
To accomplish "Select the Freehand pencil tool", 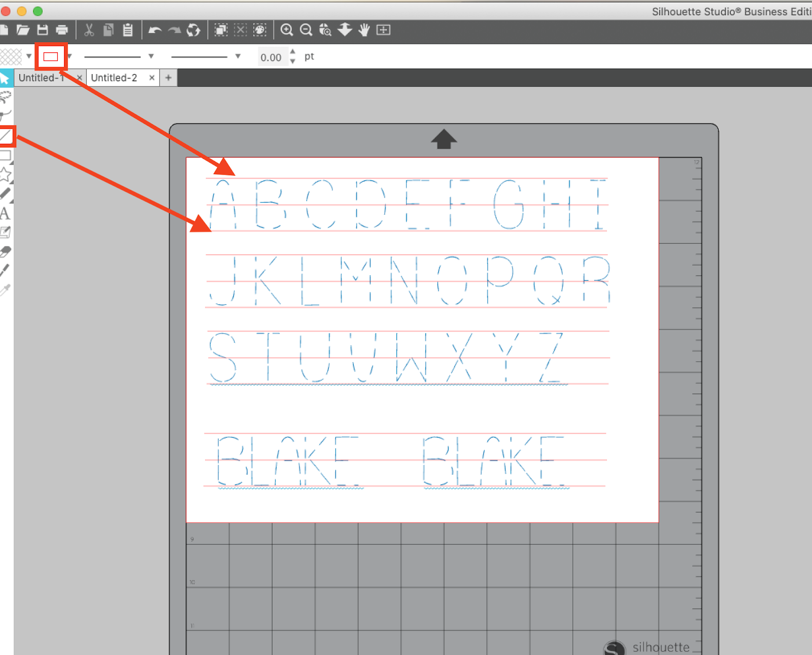I will coord(6,193).
